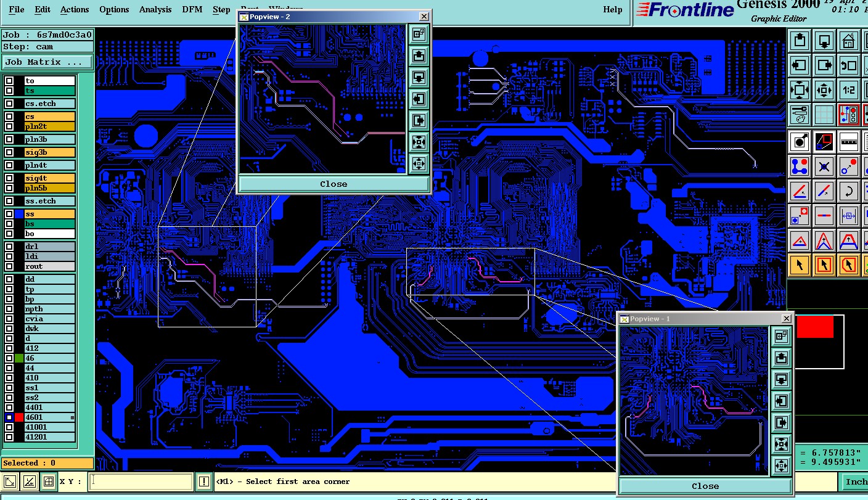
Task: Click the previous view undo icon
Action: point(849,65)
